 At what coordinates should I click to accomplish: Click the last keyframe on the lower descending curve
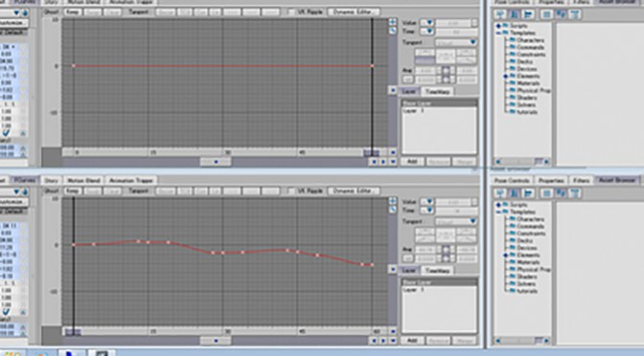tap(372, 265)
